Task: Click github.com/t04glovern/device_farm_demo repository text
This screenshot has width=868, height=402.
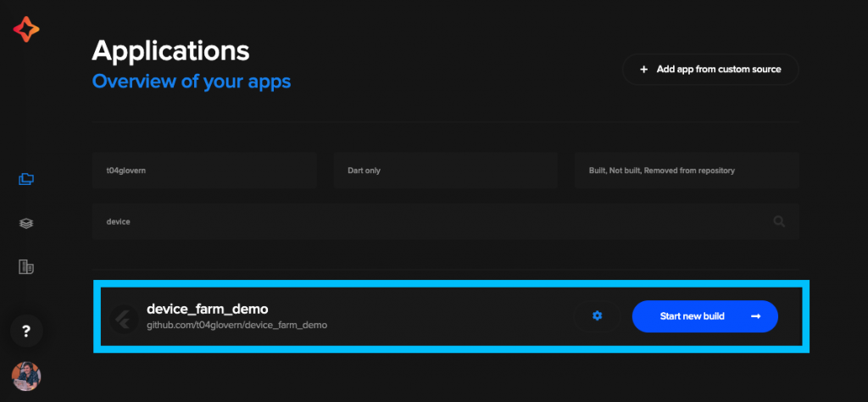Action: point(237,325)
